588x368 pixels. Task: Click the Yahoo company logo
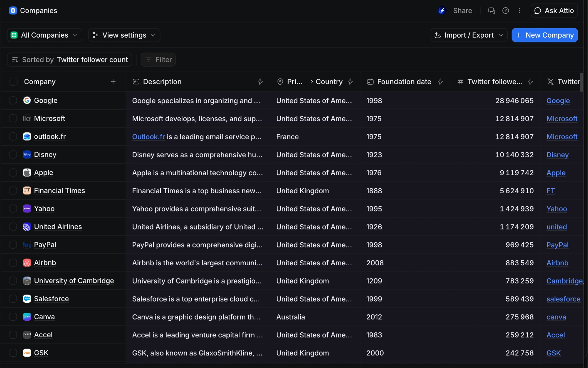coord(27,209)
